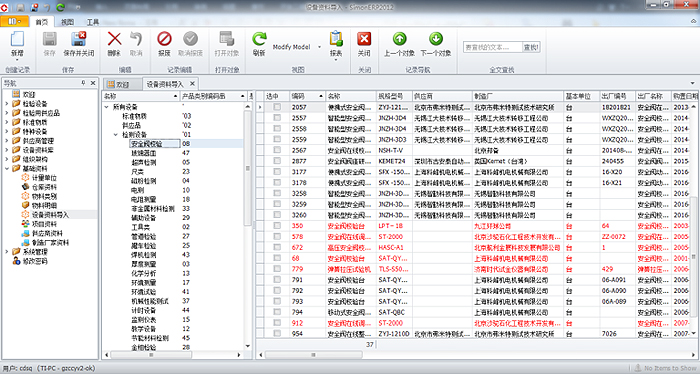Click the 报表 (Report) clipboard icon
This screenshot has height=375, width=700.
(x=336, y=39)
